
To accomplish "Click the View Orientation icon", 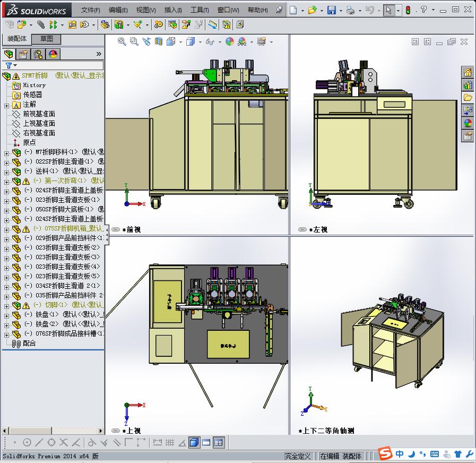I will click(171, 41).
